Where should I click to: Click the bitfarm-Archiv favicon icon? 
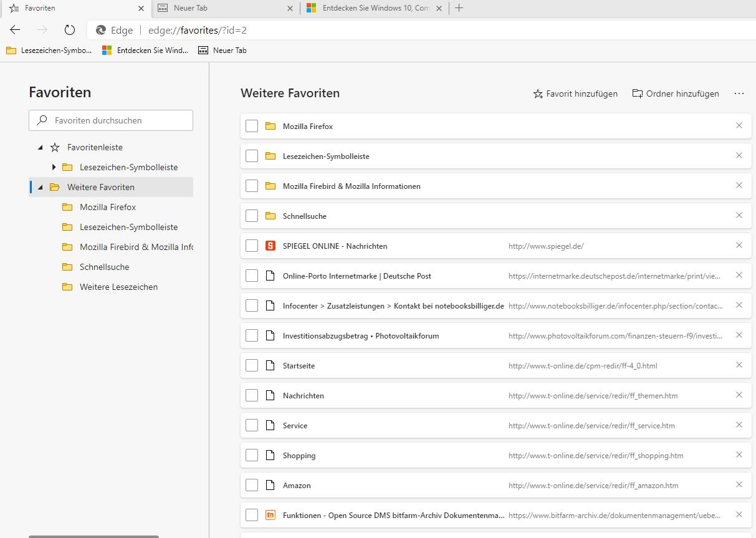pyautogui.click(x=270, y=515)
